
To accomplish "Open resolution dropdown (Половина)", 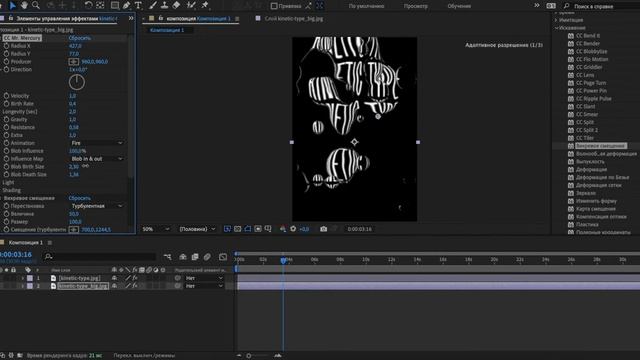I will 198,229.
